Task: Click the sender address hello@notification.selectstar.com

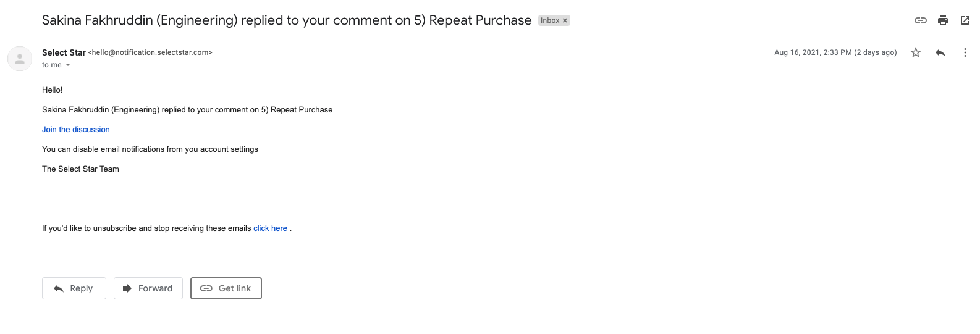Action: click(x=150, y=52)
